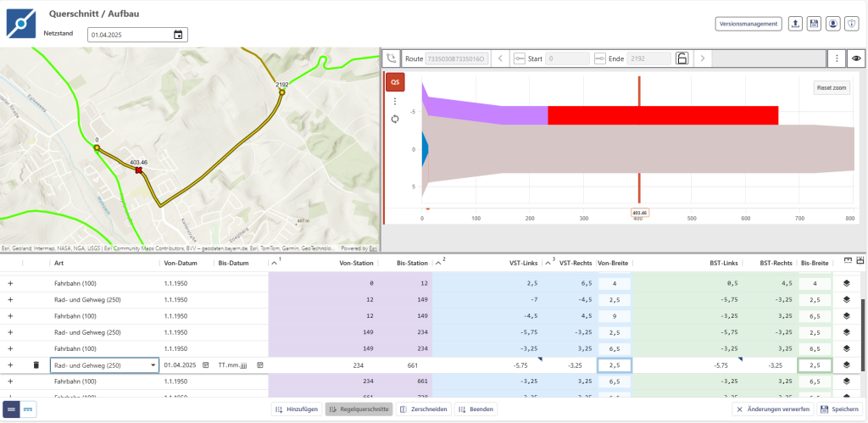Open the three-dot menu next to the eye button

(837, 58)
